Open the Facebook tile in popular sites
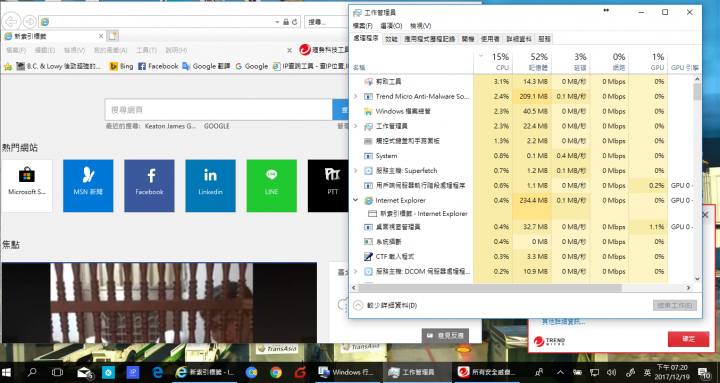This screenshot has height=383, width=720. (x=149, y=186)
